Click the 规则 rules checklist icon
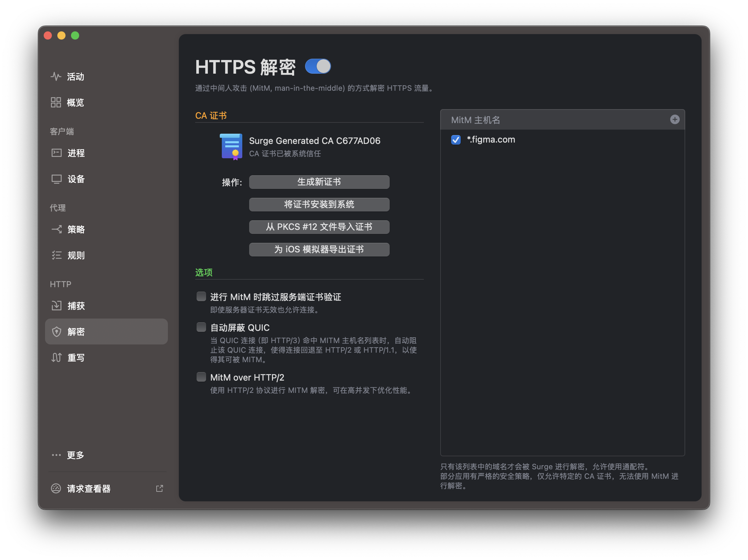The height and width of the screenshot is (560, 748). (x=56, y=255)
